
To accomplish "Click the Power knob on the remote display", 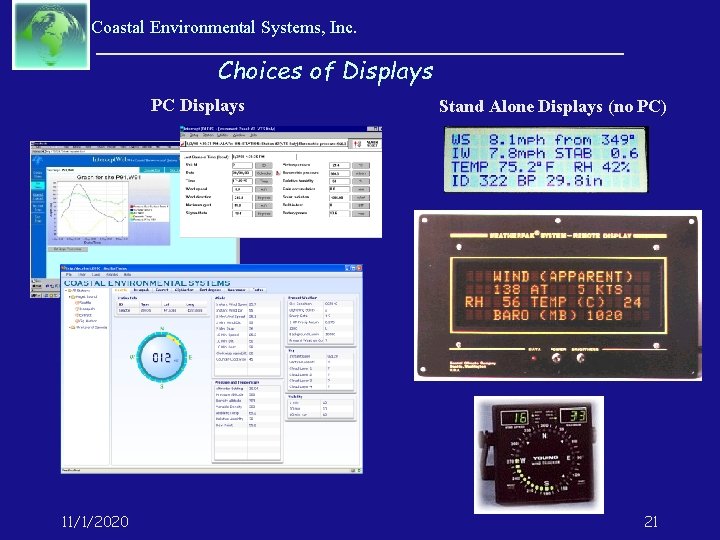I will pos(557,358).
